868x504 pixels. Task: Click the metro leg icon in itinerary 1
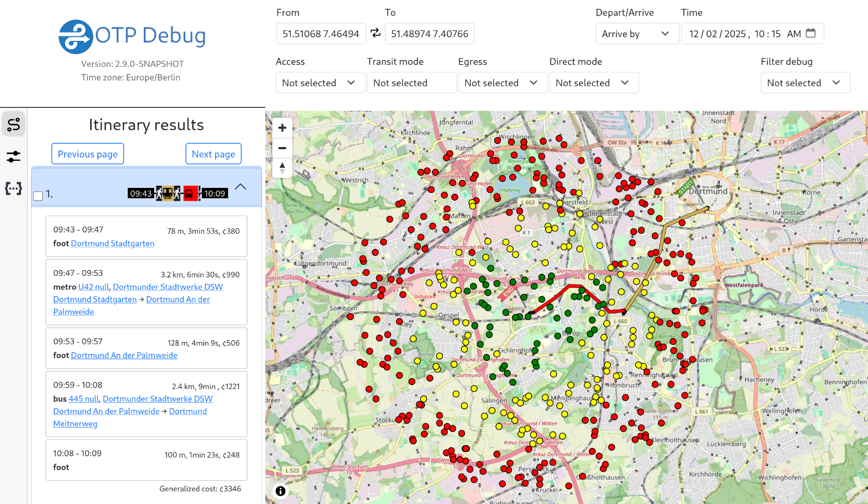click(x=168, y=193)
